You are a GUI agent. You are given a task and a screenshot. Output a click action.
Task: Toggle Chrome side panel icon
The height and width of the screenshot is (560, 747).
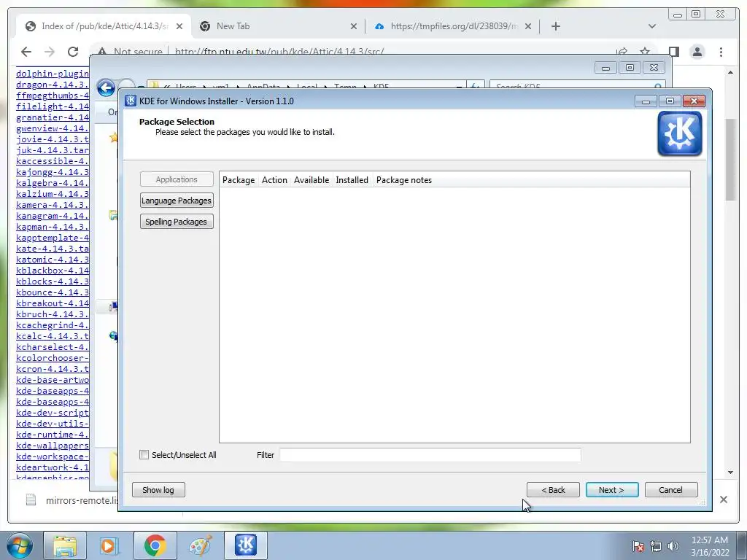point(673,52)
